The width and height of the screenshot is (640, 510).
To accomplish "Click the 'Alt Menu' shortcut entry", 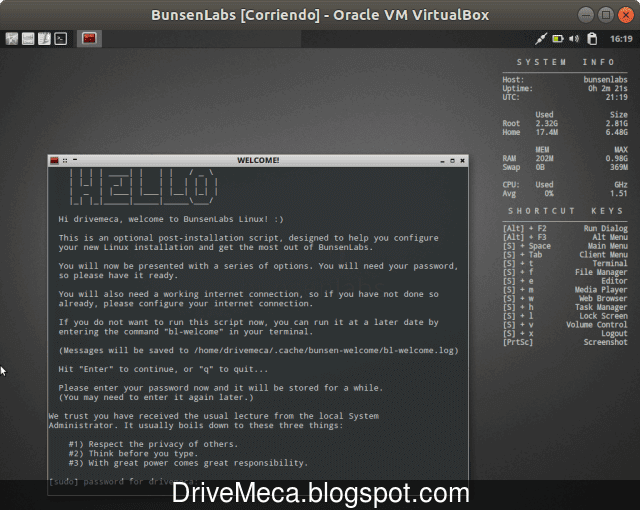I will [x=610, y=237].
